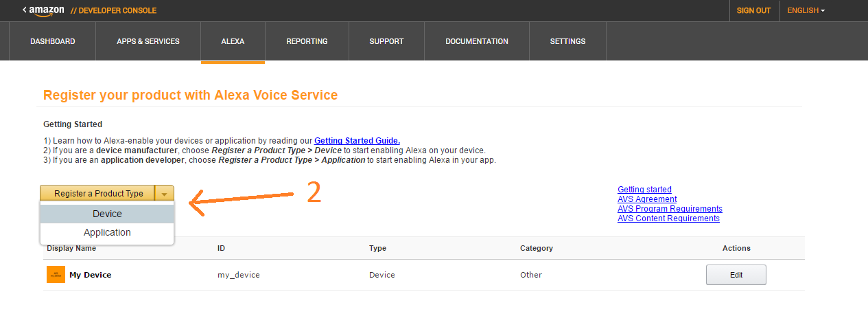Click the My Device display name
The height and width of the screenshot is (314, 868).
tap(90, 275)
